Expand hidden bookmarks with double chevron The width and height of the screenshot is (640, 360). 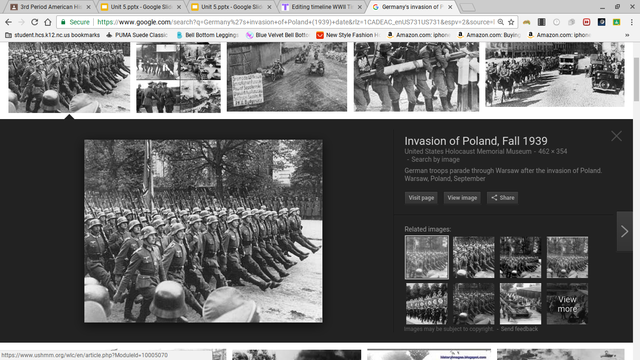(x=627, y=35)
